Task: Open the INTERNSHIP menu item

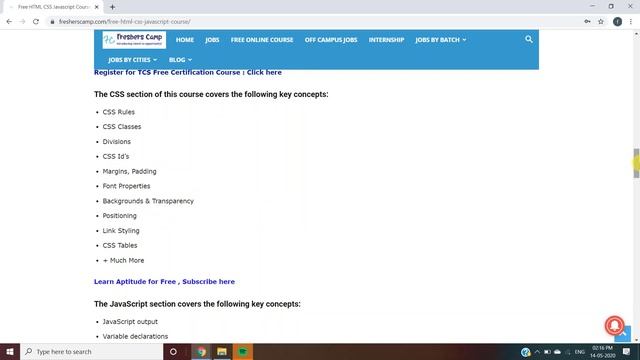Action: pyautogui.click(x=387, y=40)
